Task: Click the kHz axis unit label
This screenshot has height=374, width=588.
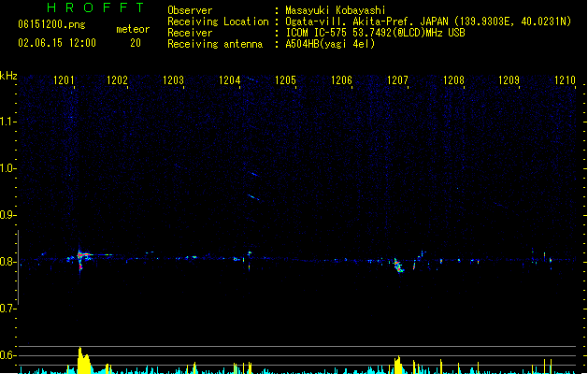Action: pyautogui.click(x=8, y=76)
